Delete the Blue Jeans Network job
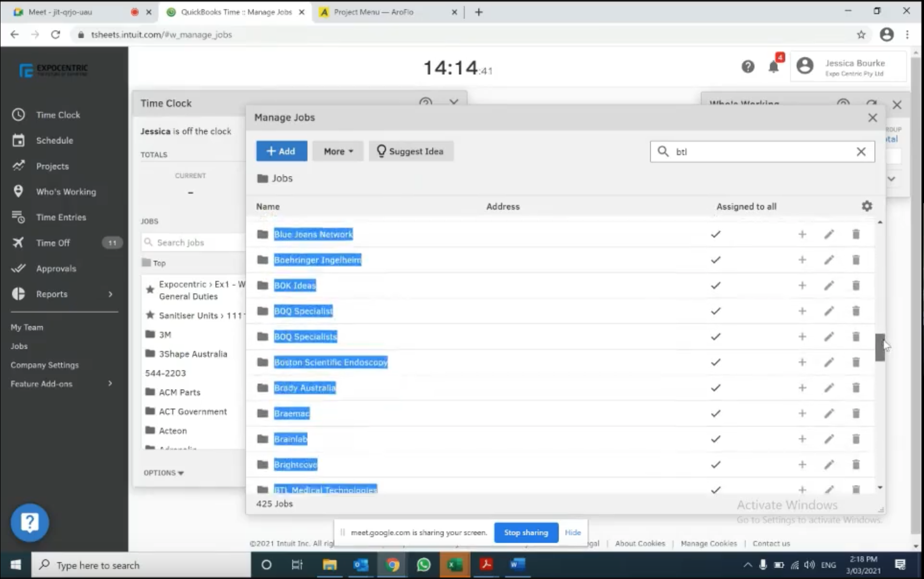 point(856,235)
